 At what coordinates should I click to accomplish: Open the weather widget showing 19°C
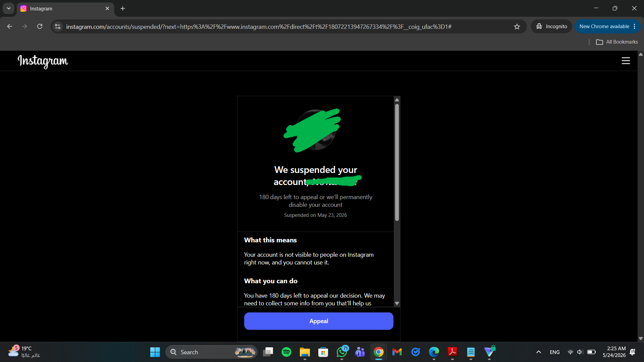(24, 352)
